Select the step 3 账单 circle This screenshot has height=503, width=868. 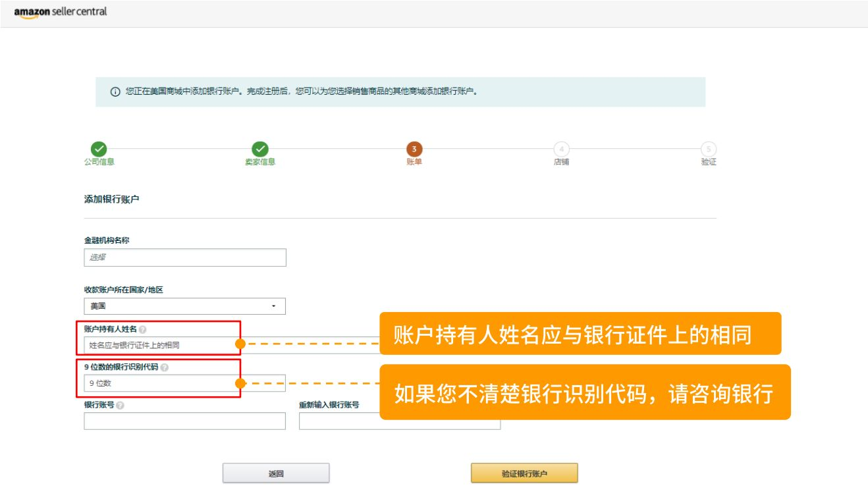[x=414, y=149]
